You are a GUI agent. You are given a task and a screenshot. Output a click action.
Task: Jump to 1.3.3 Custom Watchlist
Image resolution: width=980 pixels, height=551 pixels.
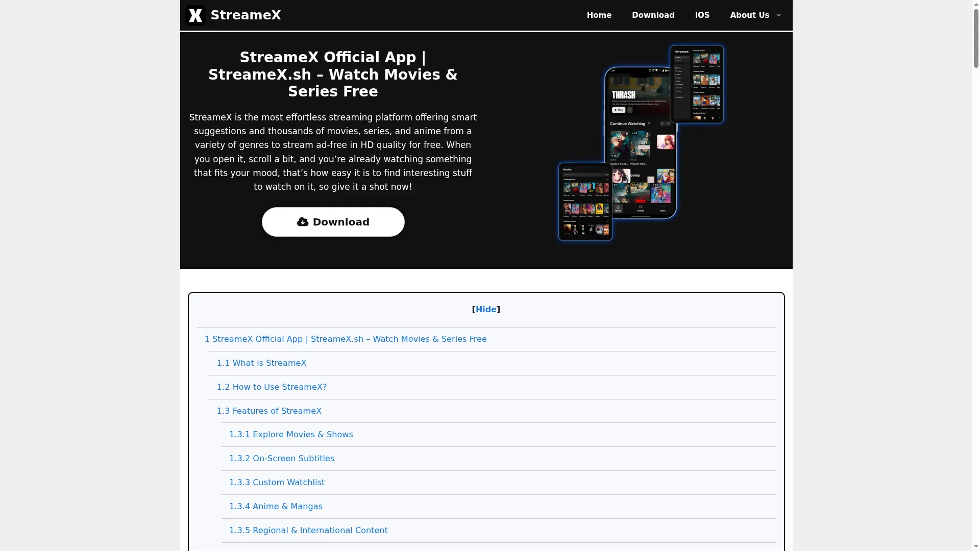point(277,483)
